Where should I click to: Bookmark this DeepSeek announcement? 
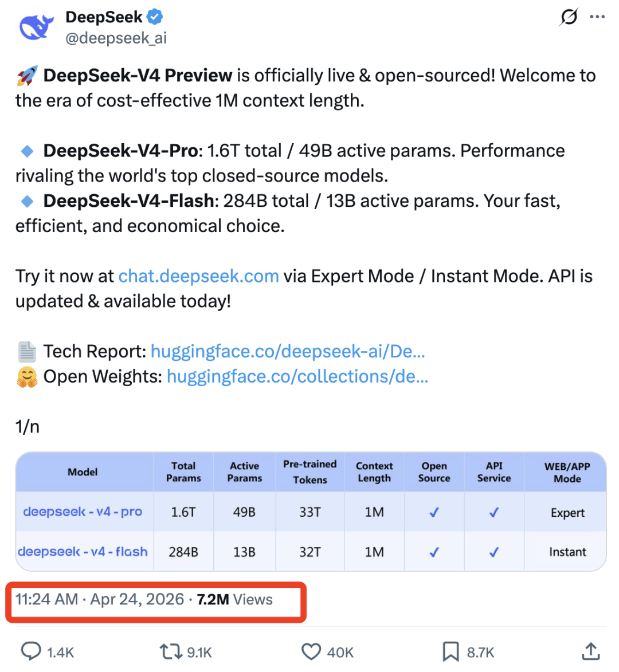(450, 651)
